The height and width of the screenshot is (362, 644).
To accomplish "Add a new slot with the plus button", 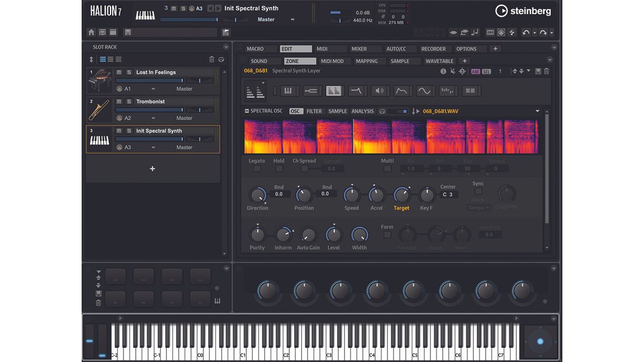I will point(152,169).
